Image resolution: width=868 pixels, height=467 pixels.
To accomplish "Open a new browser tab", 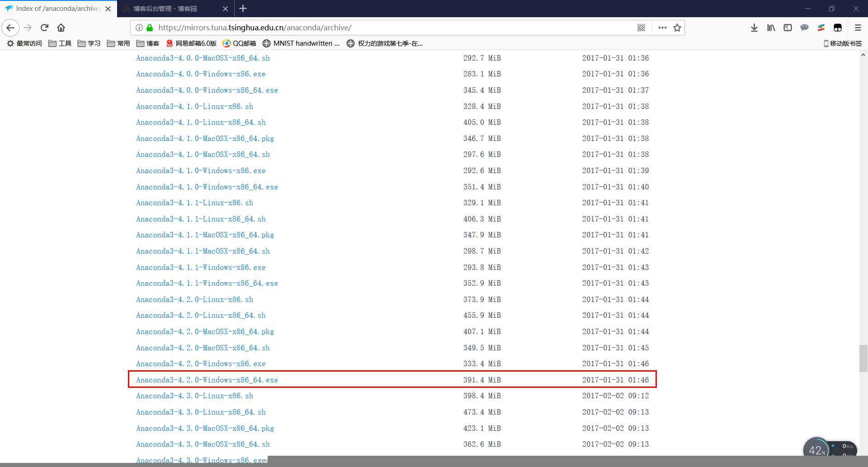I will pos(243,9).
